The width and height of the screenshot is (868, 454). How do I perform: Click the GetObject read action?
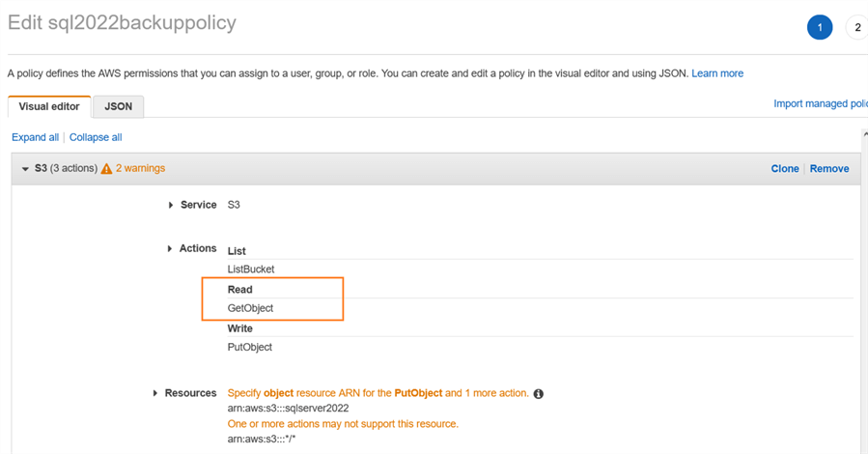point(251,308)
